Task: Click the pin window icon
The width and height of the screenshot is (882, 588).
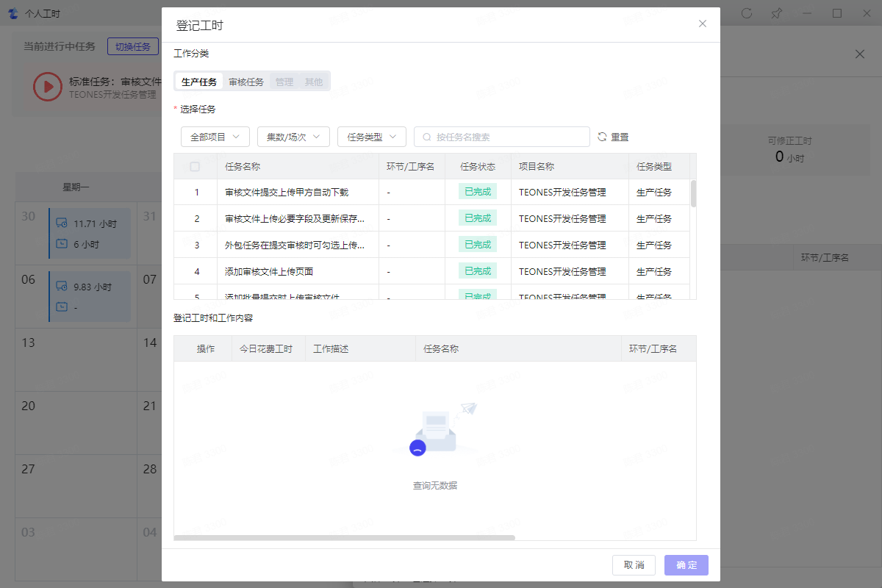Action: 776,13
